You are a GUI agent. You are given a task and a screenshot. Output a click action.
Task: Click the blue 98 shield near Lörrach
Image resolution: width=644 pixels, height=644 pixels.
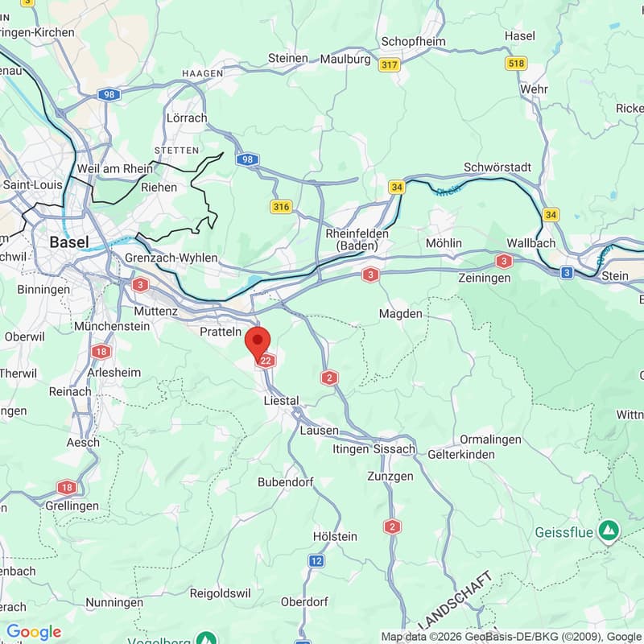tap(247, 159)
